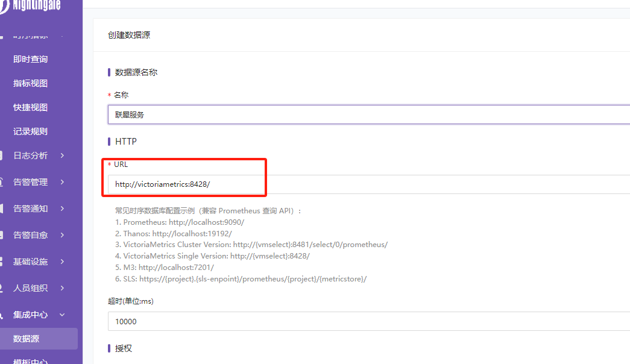Click the 告警自愈 sidebar icon

point(2,235)
